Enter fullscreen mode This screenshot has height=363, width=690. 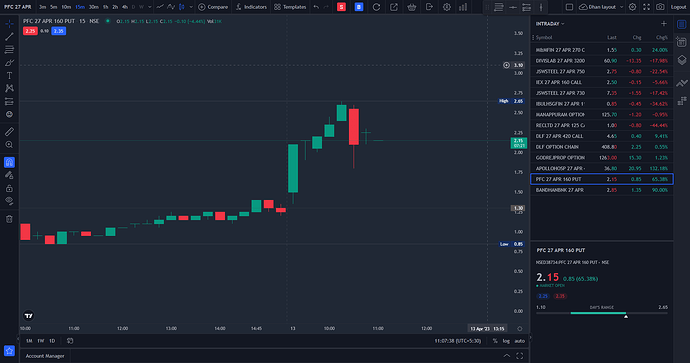(646, 7)
